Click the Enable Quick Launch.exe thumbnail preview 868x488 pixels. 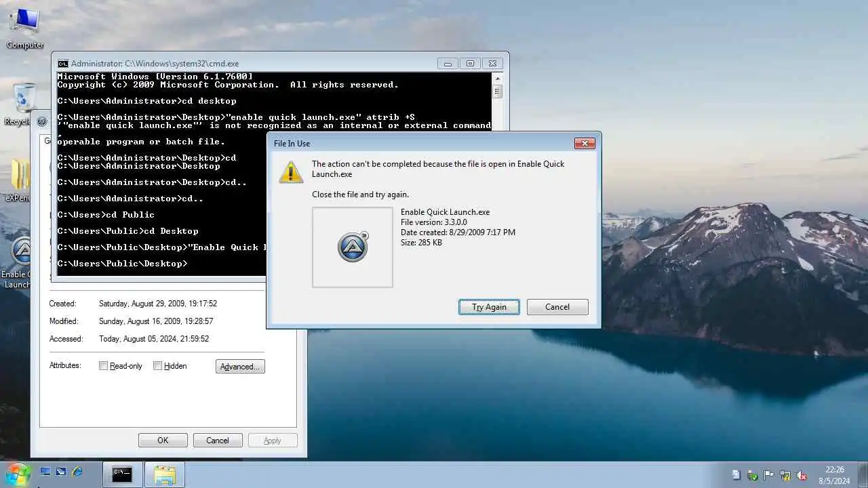pos(353,247)
